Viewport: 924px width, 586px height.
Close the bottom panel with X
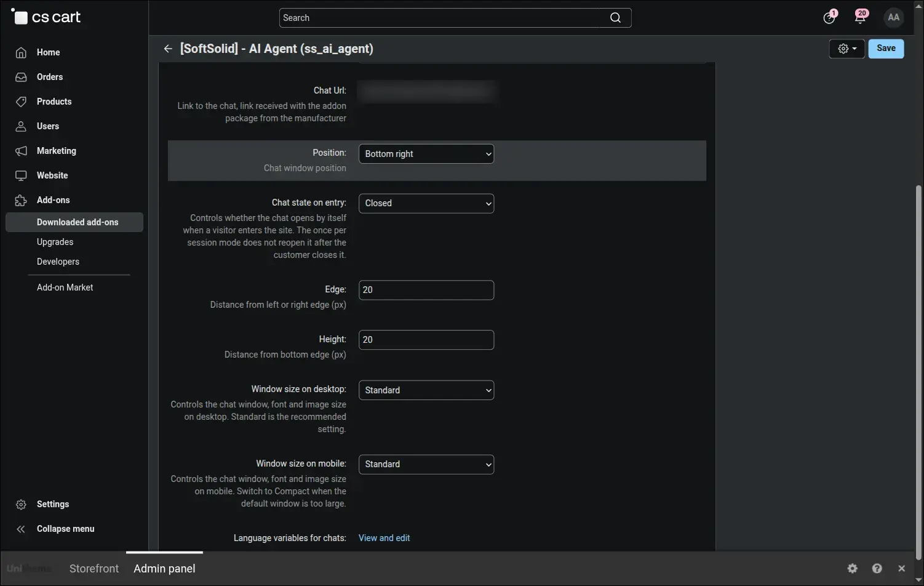[x=901, y=568]
